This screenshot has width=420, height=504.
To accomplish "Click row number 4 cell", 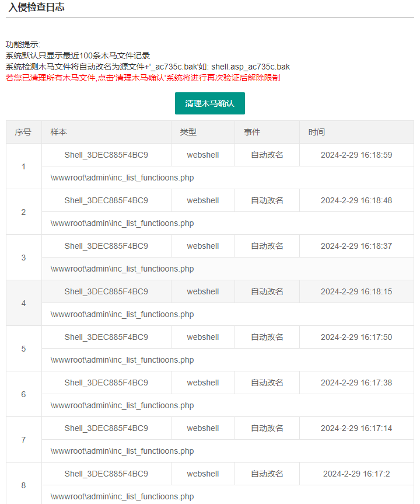I will point(23,303).
